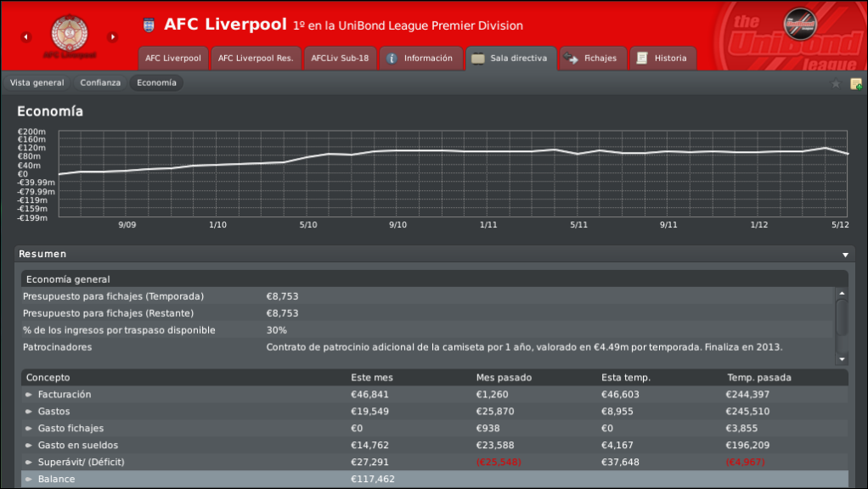868x489 pixels.
Task: Expand the Gastos row
Action: pos(29,412)
